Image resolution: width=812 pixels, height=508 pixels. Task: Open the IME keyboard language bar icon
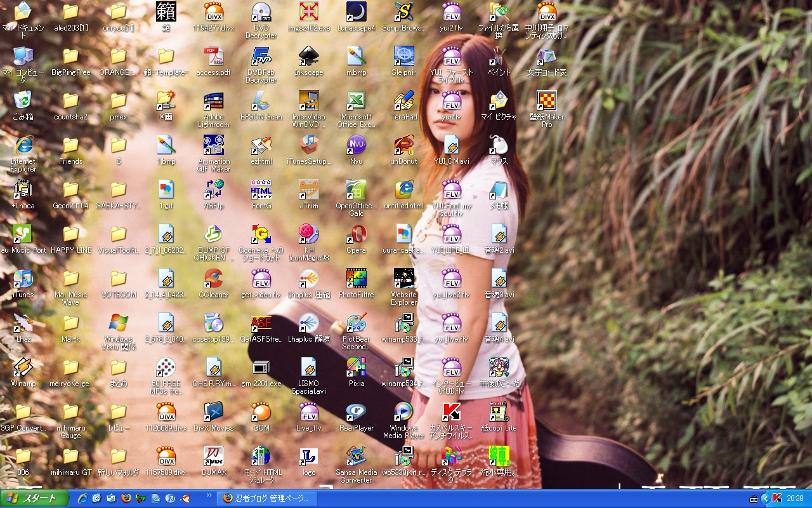tap(754, 498)
